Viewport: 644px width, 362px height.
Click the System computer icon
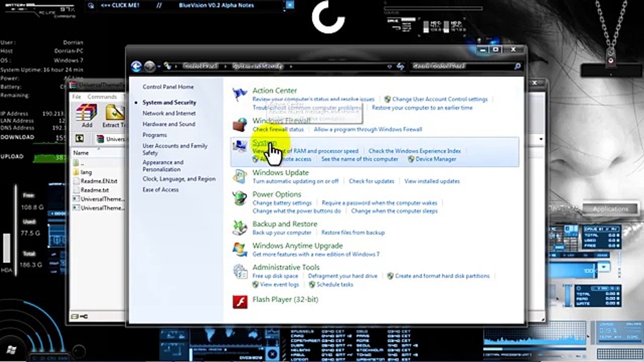tap(240, 147)
